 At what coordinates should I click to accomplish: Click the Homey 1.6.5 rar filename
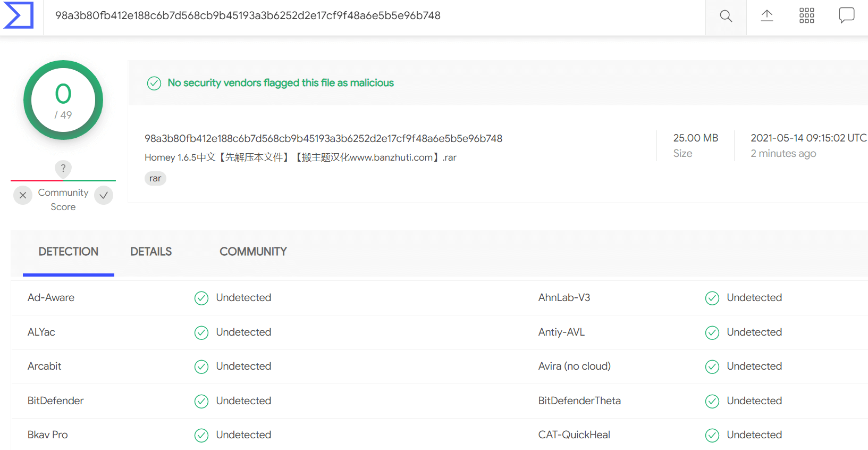click(300, 157)
